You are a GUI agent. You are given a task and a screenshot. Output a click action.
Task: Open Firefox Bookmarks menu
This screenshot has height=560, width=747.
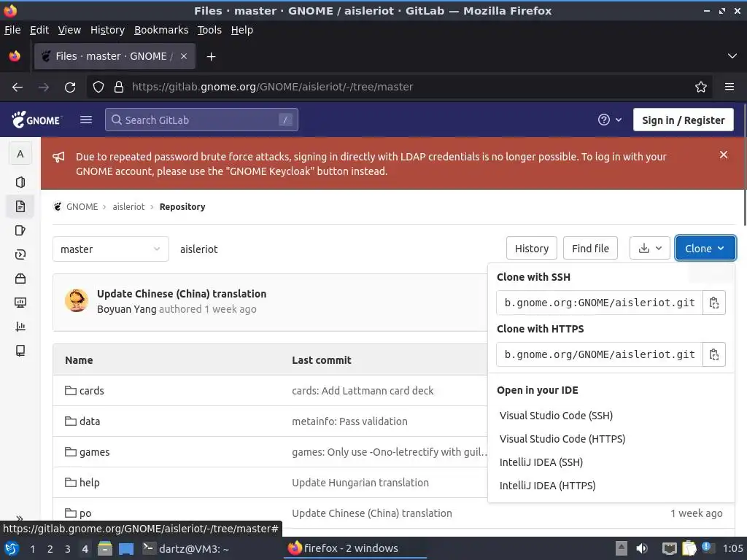(161, 30)
